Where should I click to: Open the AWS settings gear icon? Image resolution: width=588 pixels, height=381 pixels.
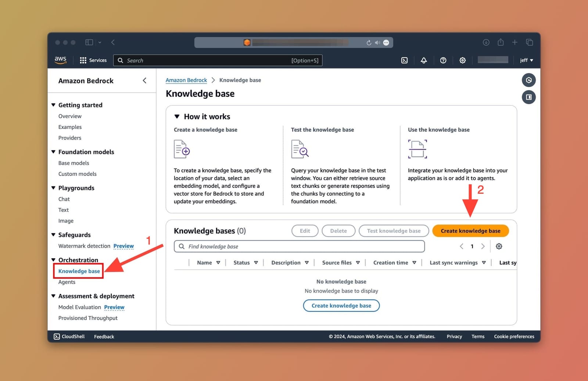[462, 60]
